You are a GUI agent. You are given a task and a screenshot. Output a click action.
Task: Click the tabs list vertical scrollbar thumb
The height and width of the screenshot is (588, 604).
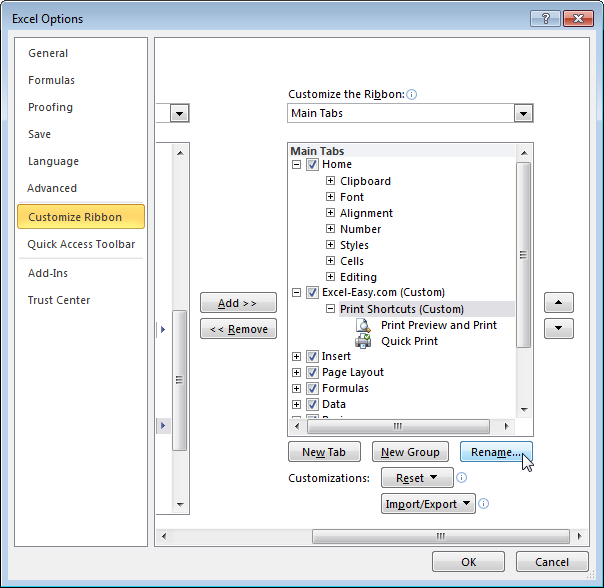[x=523, y=255]
